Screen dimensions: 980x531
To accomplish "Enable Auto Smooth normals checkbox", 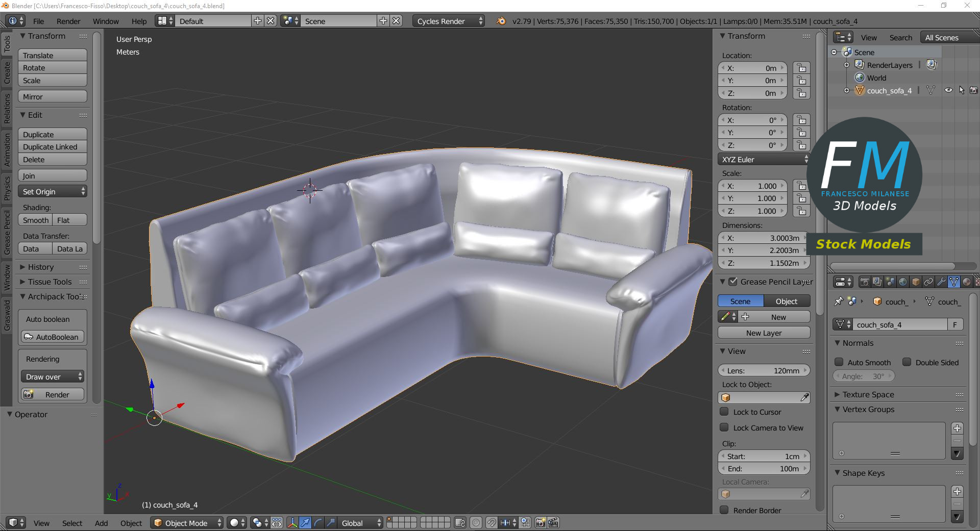I will 839,362.
